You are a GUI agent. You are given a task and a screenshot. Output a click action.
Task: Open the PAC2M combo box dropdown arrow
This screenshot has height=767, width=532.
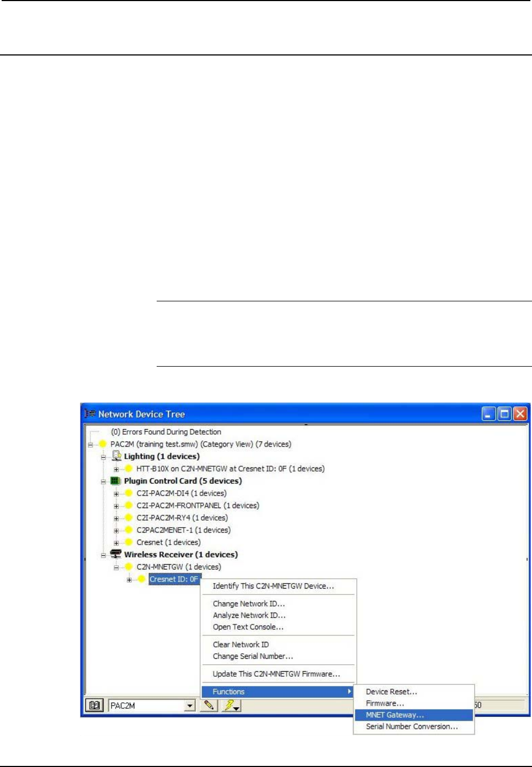point(189,706)
